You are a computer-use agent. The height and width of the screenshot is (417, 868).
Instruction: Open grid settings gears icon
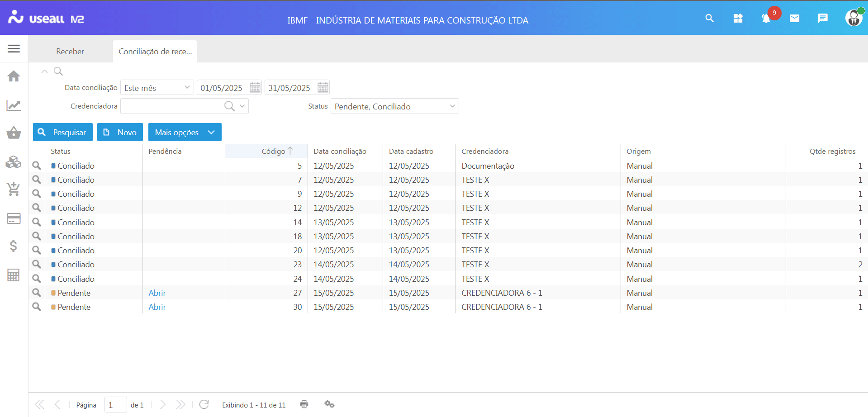click(x=329, y=404)
